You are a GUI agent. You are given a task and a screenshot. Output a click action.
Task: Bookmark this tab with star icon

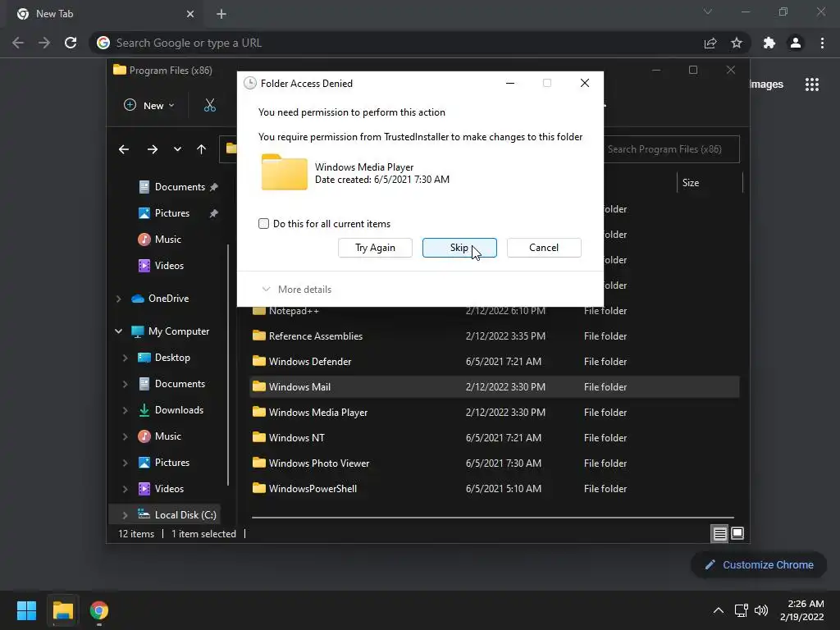(737, 43)
